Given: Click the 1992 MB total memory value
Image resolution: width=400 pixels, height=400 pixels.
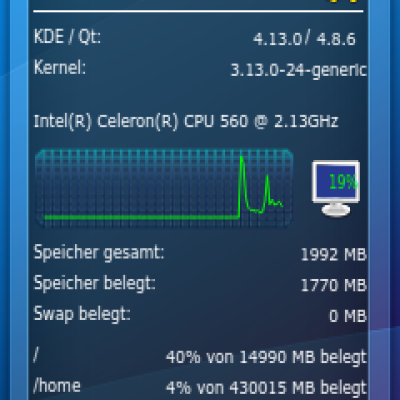Looking at the screenshot, I should tap(334, 255).
